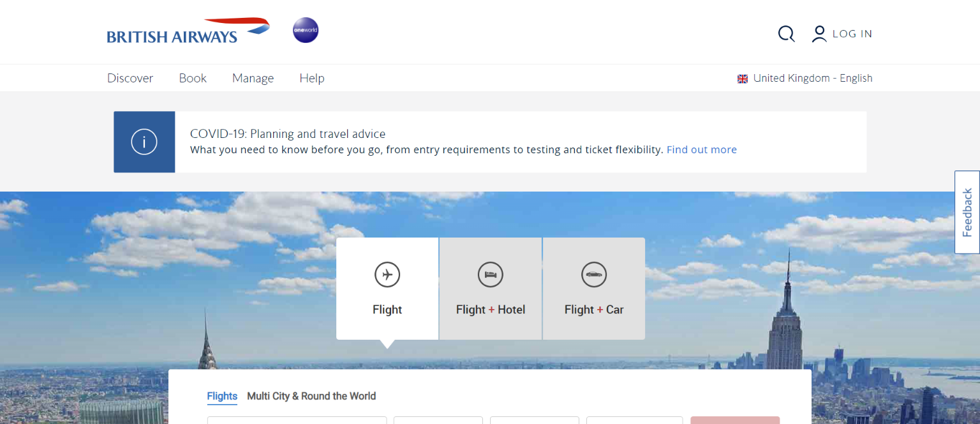Viewport: 980px width, 424px height.
Task: Click the COVID-19 information icon
Action: 144,142
